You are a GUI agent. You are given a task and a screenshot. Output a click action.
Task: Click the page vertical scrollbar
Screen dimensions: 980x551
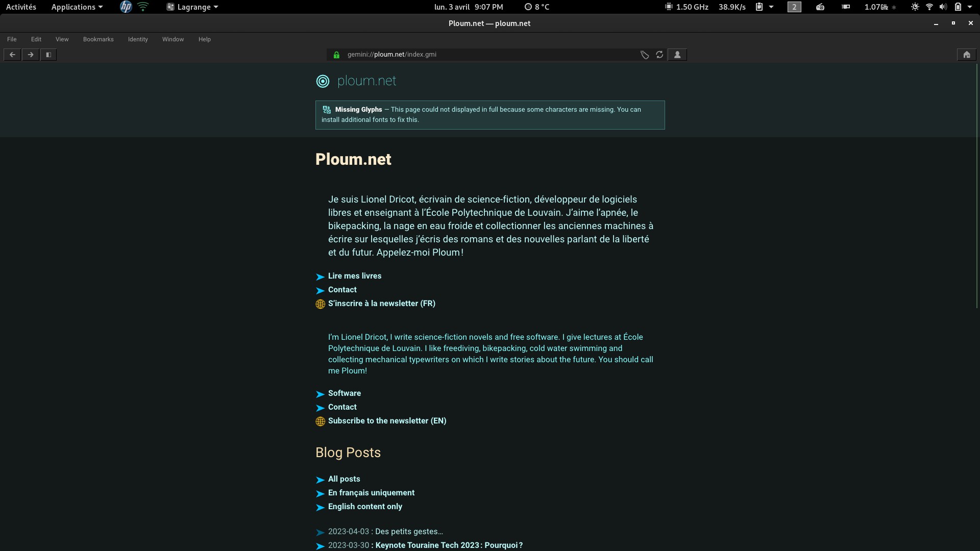pyautogui.click(x=977, y=186)
